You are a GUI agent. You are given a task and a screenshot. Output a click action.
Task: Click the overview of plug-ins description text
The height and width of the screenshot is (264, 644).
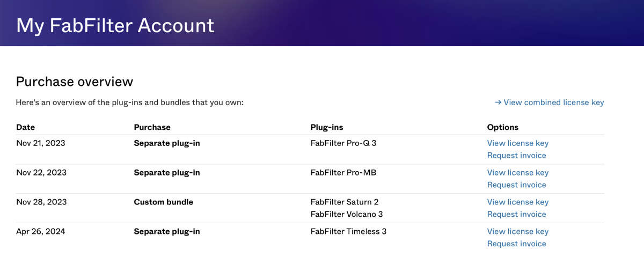130,102
